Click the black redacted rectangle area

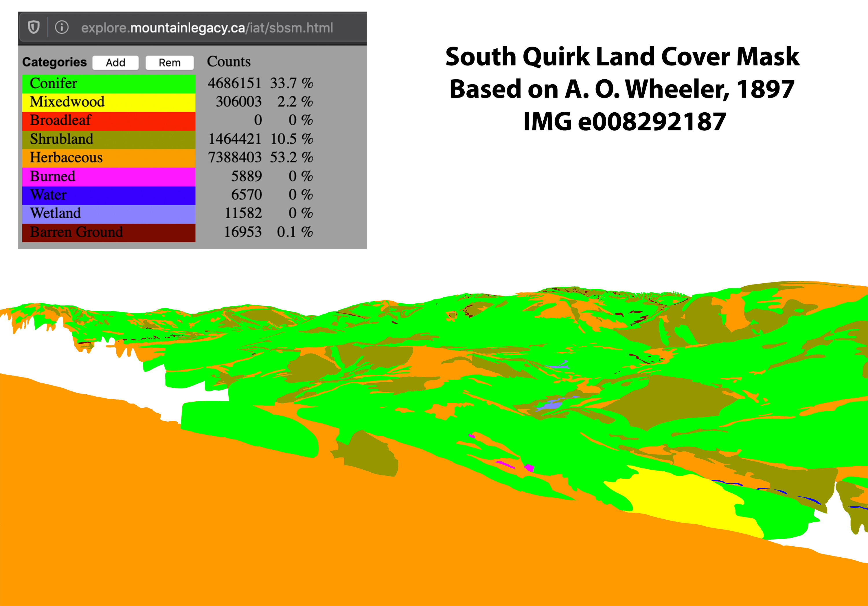pyautogui.click(x=623, y=89)
